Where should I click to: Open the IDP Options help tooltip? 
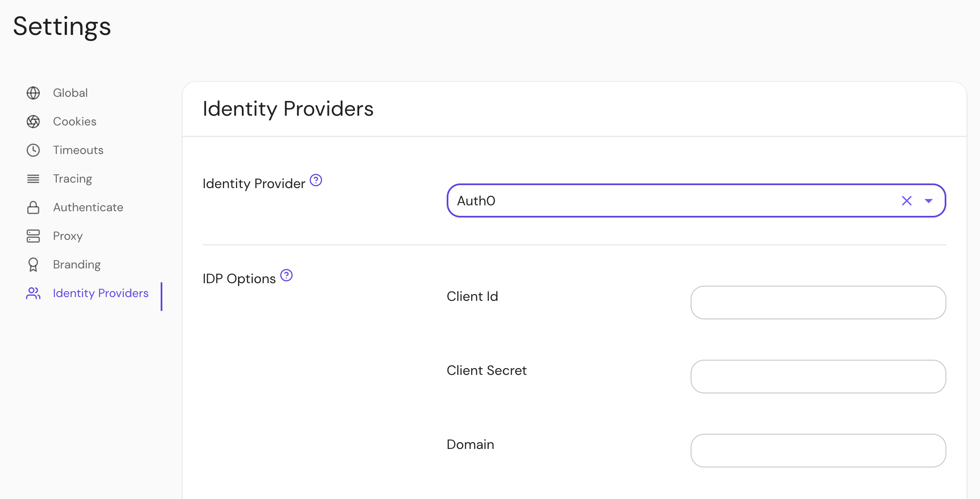286,276
